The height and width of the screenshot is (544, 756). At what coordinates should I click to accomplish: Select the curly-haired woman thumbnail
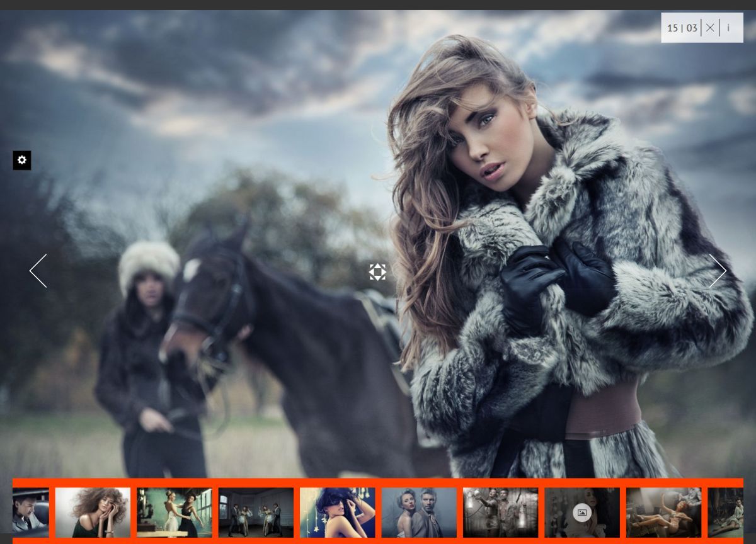tap(93, 513)
